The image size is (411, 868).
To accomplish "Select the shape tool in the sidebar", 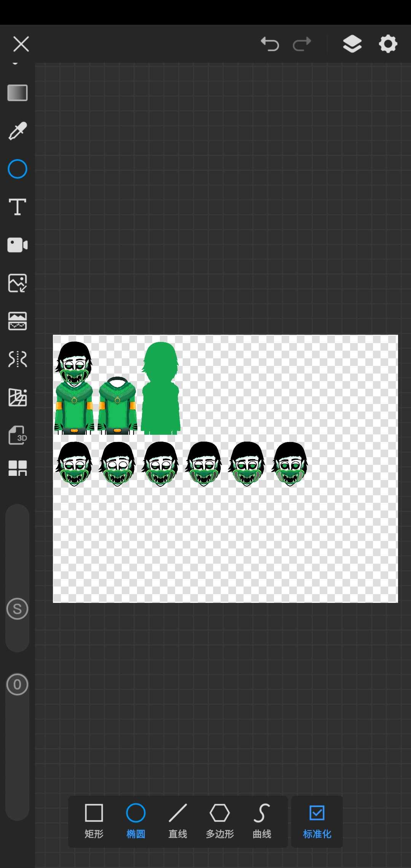I will (18, 169).
